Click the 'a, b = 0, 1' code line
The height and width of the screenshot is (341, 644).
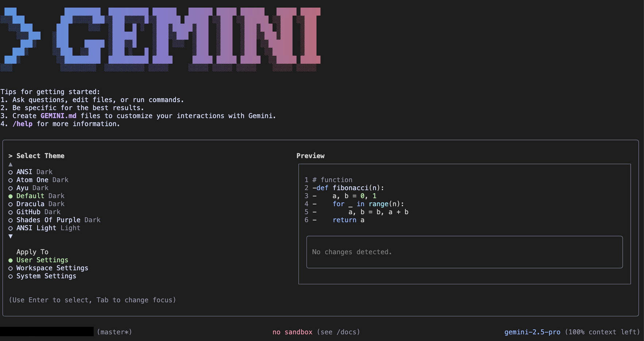pos(354,196)
